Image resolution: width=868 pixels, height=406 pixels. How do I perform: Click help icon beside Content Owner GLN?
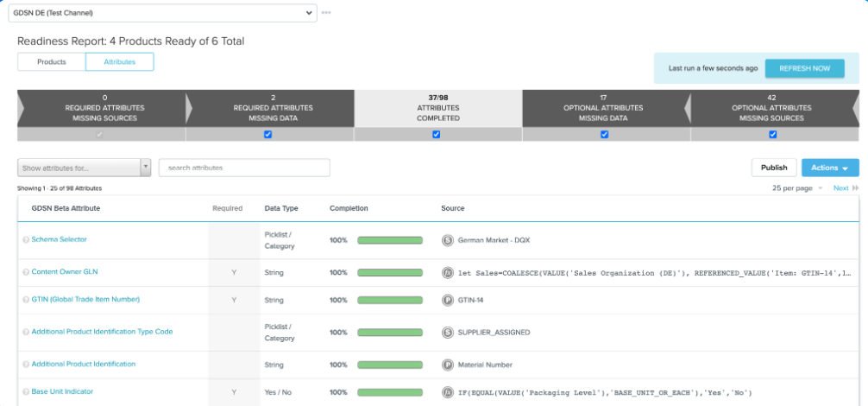[26, 272]
